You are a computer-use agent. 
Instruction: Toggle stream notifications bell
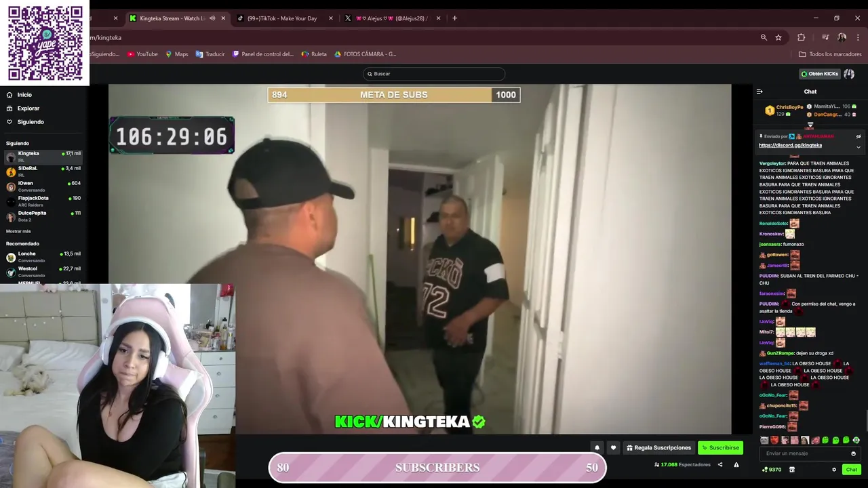pyautogui.click(x=597, y=448)
